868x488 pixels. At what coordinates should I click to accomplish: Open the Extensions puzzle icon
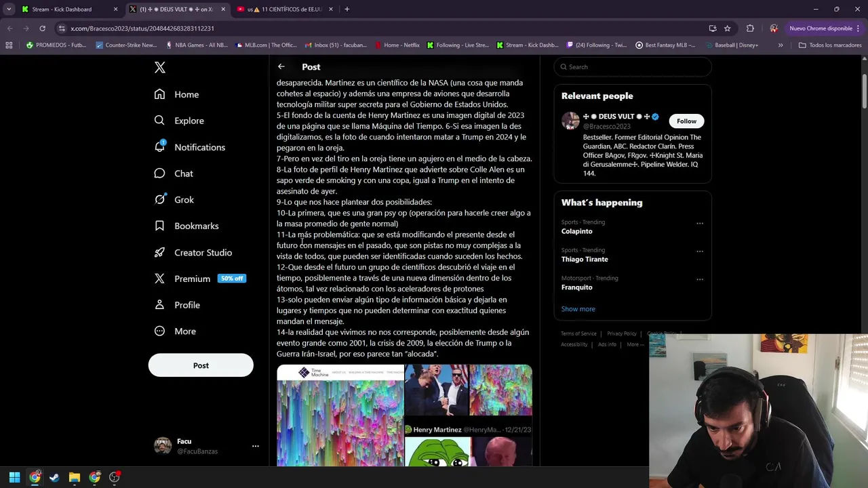pyautogui.click(x=750, y=28)
